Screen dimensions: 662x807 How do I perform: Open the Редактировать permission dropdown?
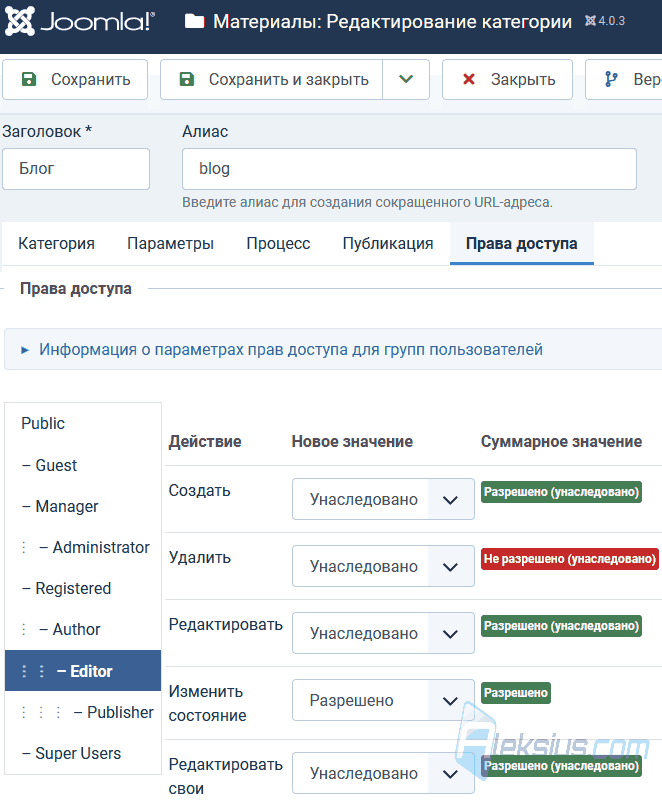pyautogui.click(x=383, y=633)
